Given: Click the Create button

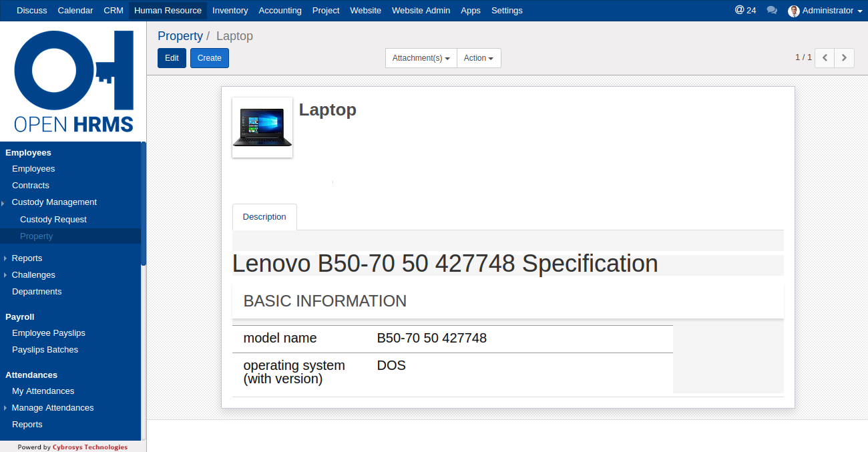Looking at the screenshot, I should pos(209,58).
